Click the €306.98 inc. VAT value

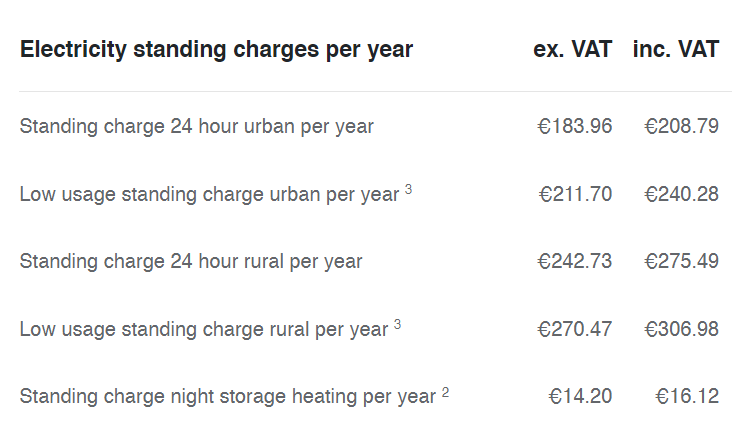681,329
